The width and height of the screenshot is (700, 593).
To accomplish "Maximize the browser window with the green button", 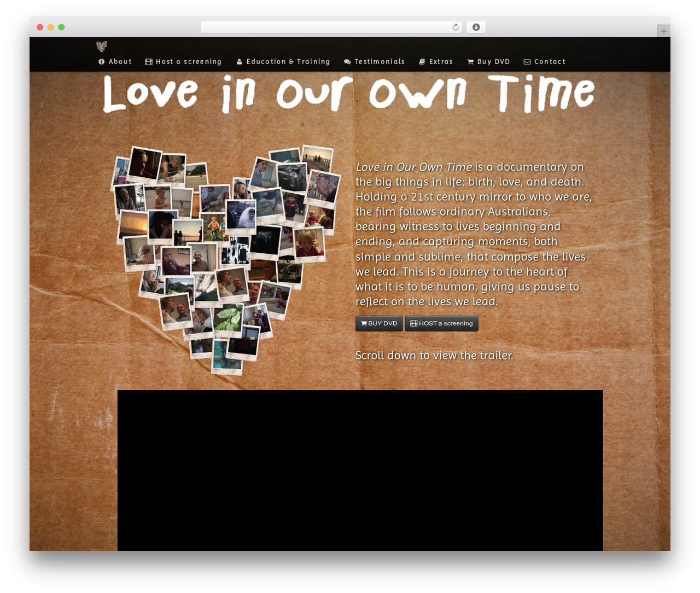I will (x=61, y=27).
